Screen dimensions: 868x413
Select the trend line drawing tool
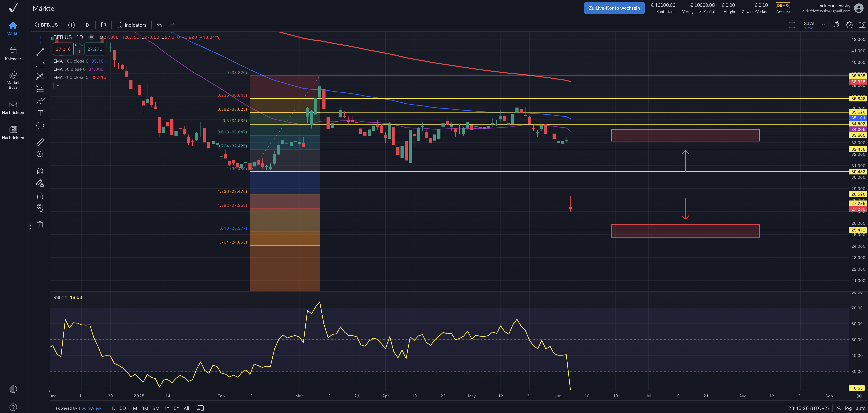pyautogui.click(x=40, y=52)
